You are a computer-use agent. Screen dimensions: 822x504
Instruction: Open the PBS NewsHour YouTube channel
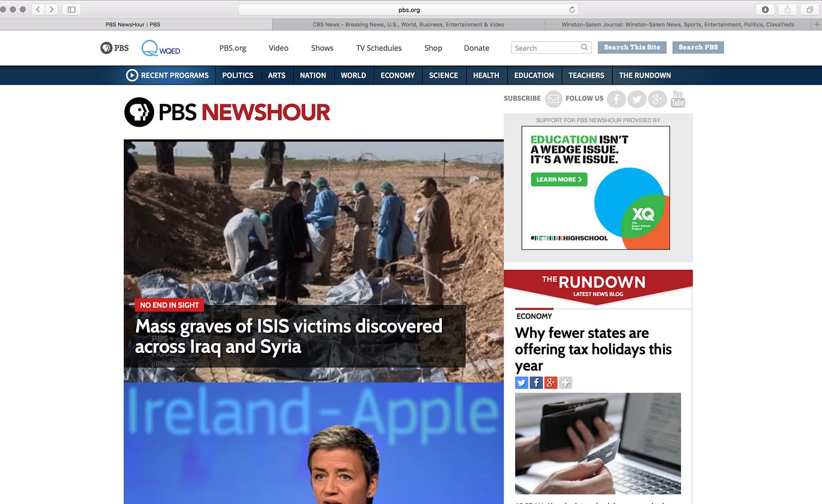(678, 99)
